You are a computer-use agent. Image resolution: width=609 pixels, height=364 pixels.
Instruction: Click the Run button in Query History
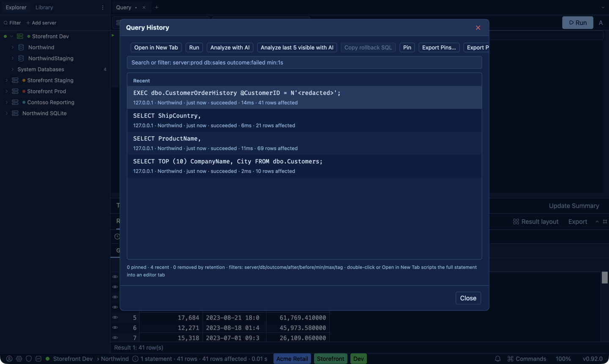(194, 47)
